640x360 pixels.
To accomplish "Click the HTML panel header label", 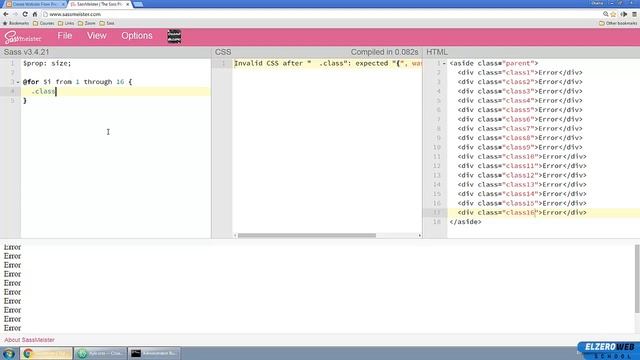I will 437,52.
